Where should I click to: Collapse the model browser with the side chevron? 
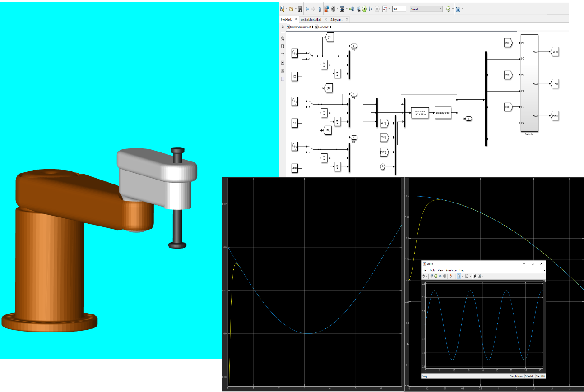point(282,27)
